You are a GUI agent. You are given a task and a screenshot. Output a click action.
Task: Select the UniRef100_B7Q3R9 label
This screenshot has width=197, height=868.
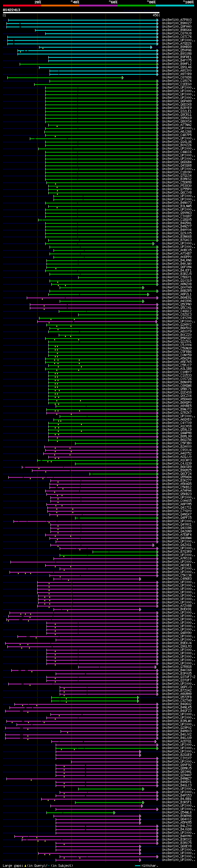[177, 552]
